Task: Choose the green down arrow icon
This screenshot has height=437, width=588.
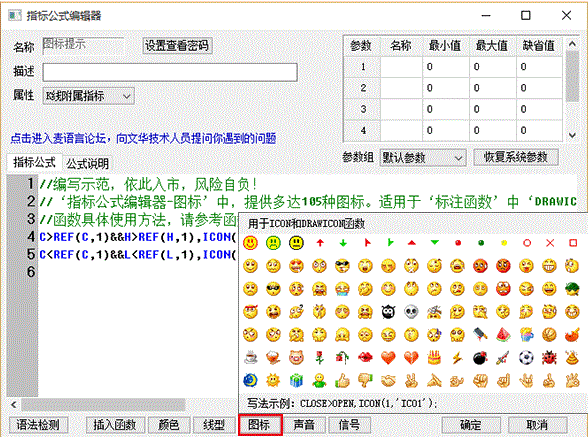Action: [x=343, y=243]
